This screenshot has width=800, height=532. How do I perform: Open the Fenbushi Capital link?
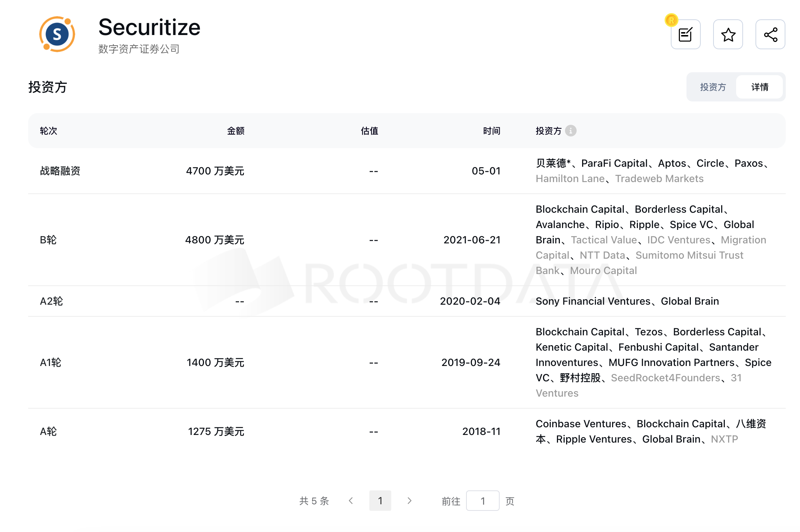(x=658, y=347)
